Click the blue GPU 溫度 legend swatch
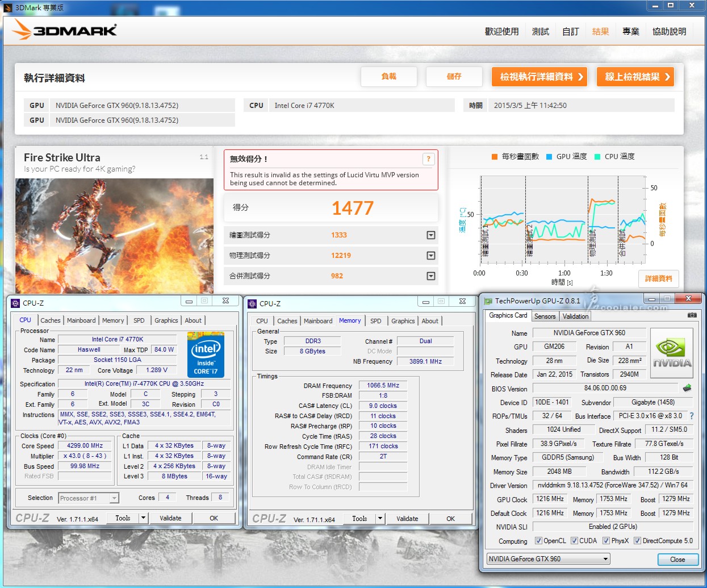This screenshot has height=588, width=707. point(549,157)
